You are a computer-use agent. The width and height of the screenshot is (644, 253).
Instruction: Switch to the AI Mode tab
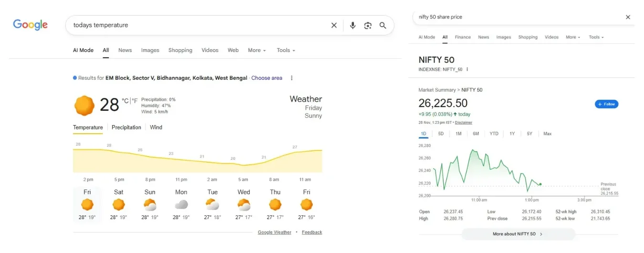pos(83,50)
